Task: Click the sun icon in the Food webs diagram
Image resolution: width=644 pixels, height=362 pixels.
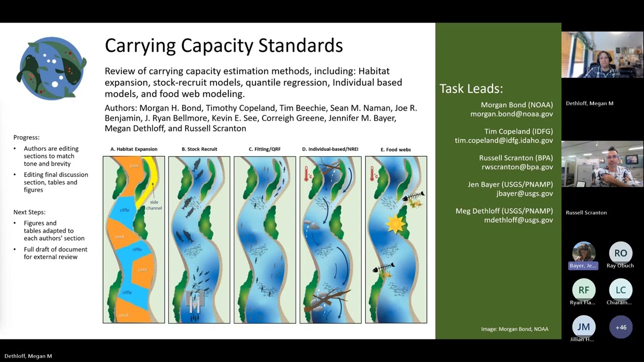Action: click(395, 224)
